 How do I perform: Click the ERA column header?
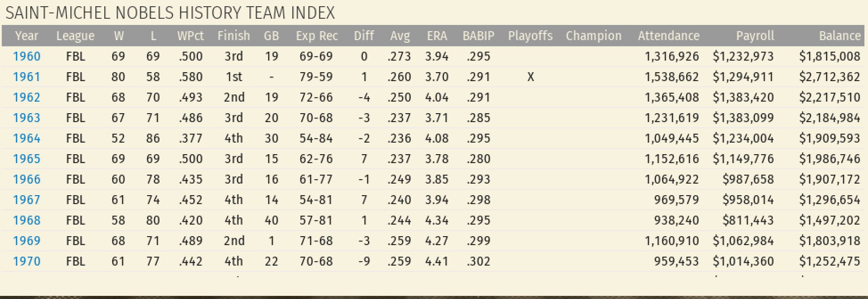[437, 36]
